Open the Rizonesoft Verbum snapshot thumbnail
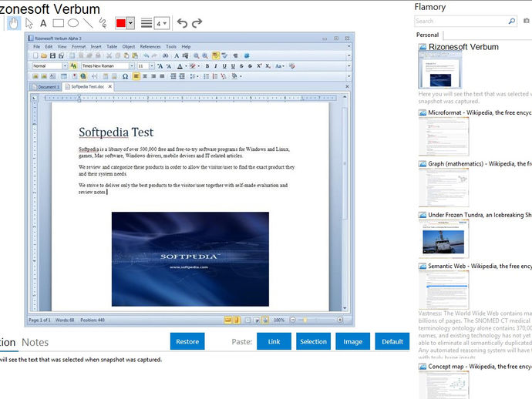This screenshot has height=399, width=532. click(x=439, y=70)
